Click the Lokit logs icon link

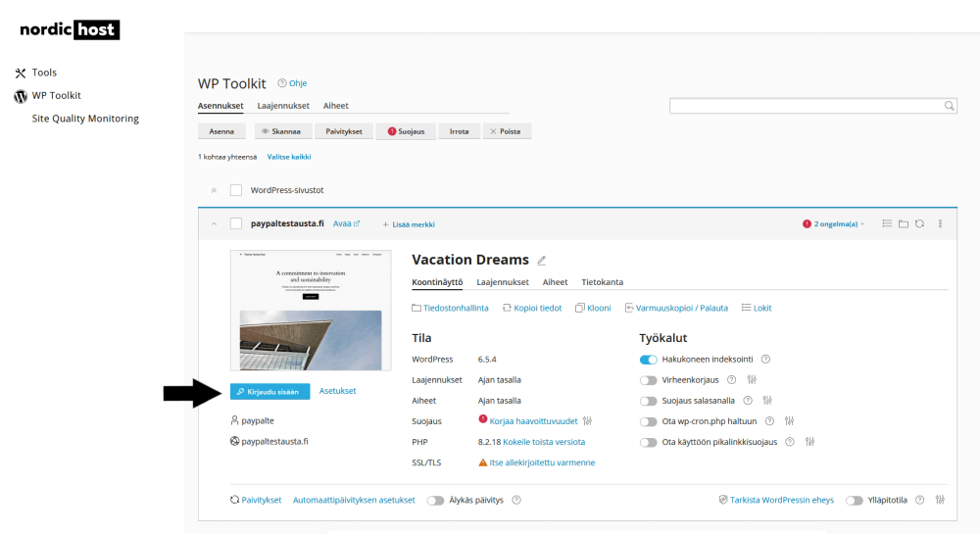[x=757, y=308]
